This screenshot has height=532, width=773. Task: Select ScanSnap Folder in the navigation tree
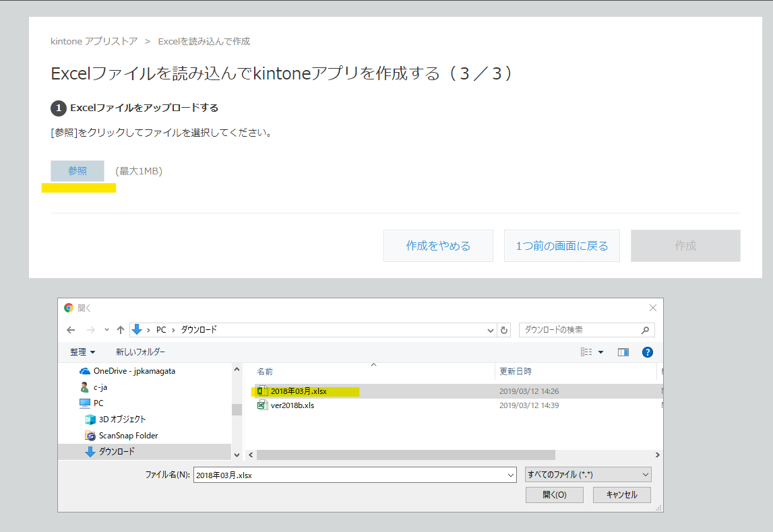128,436
